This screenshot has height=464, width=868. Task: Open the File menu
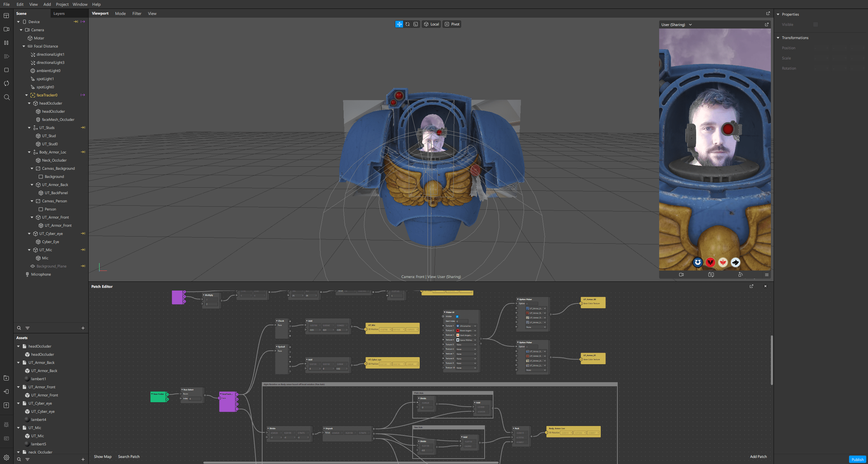(x=6, y=4)
